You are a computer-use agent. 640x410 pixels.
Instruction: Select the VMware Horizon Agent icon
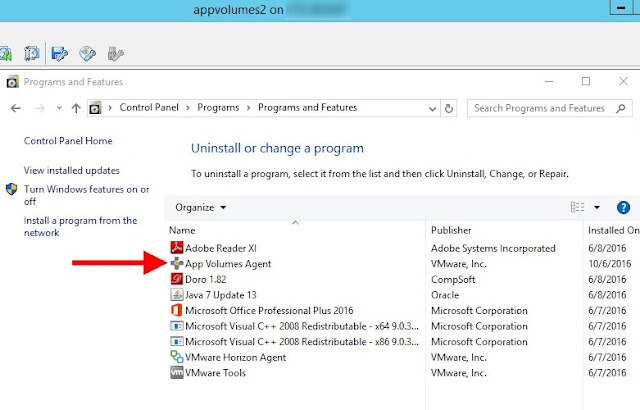tap(176, 357)
